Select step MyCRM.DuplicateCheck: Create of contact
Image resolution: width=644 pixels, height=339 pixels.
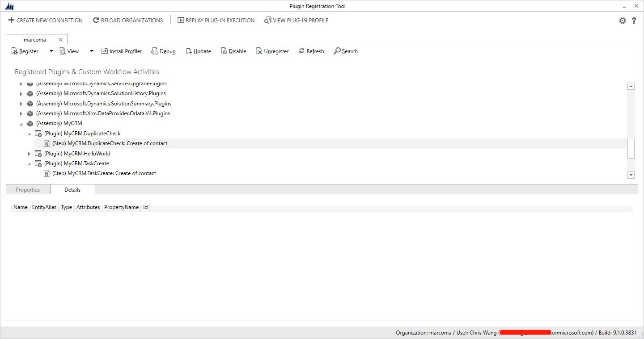point(110,143)
